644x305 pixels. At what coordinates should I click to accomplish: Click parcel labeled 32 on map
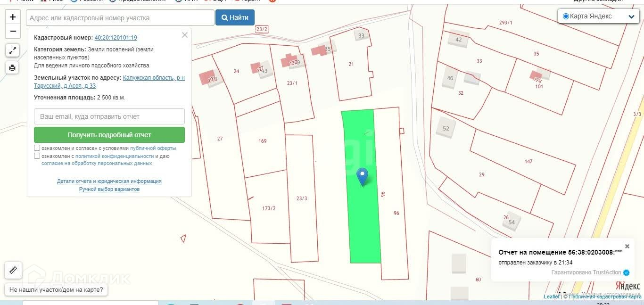point(461,93)
